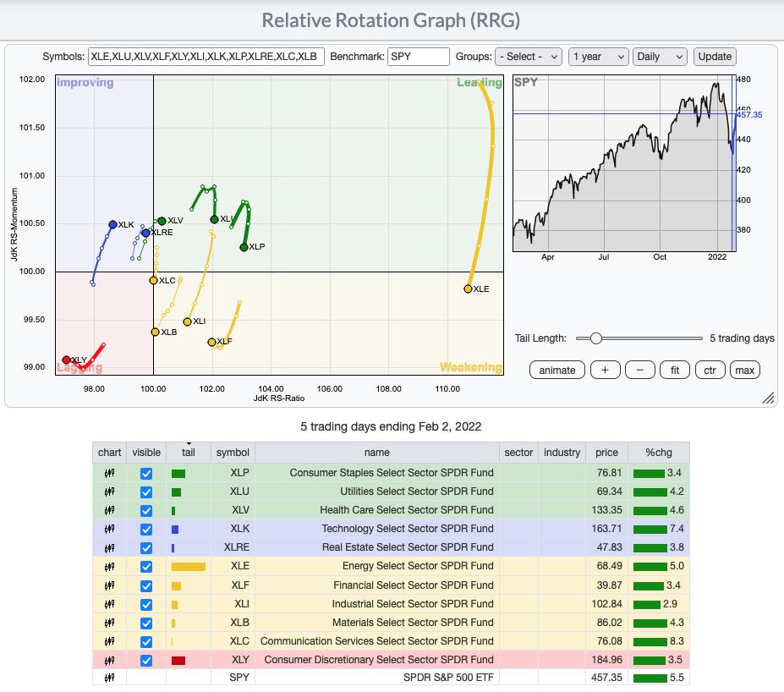Uncheck visibility for XLY
Screen dimensions: 784x692
(146, 661)
